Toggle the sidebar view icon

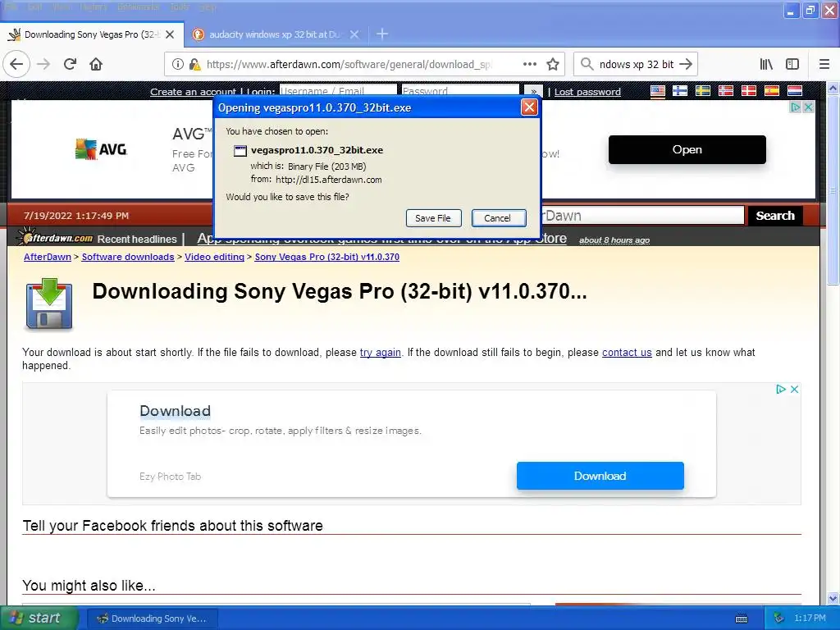point(792,64)
